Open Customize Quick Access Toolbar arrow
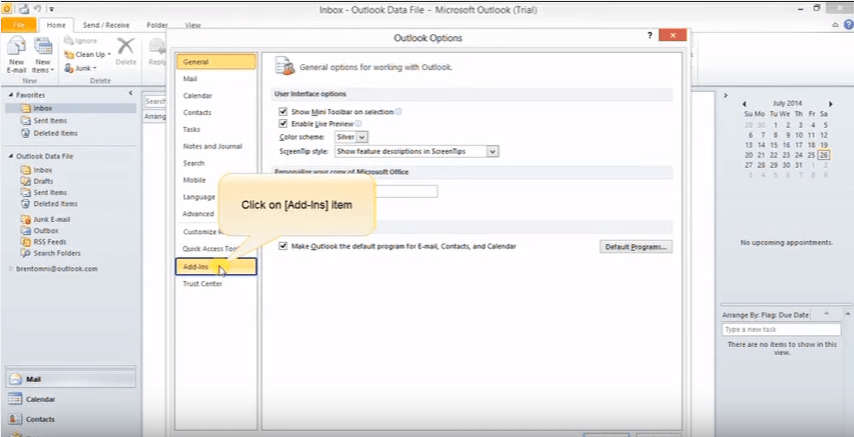 click(51, 9)
